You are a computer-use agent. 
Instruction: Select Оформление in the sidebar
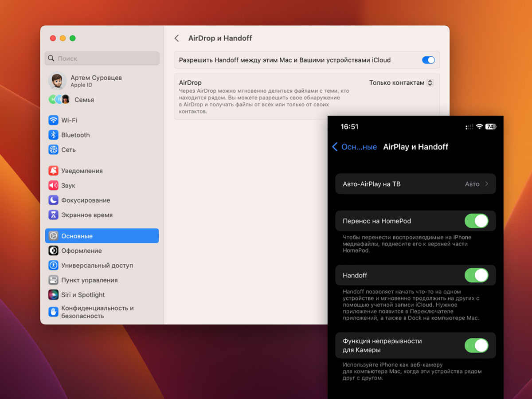[x=82, y=250]
